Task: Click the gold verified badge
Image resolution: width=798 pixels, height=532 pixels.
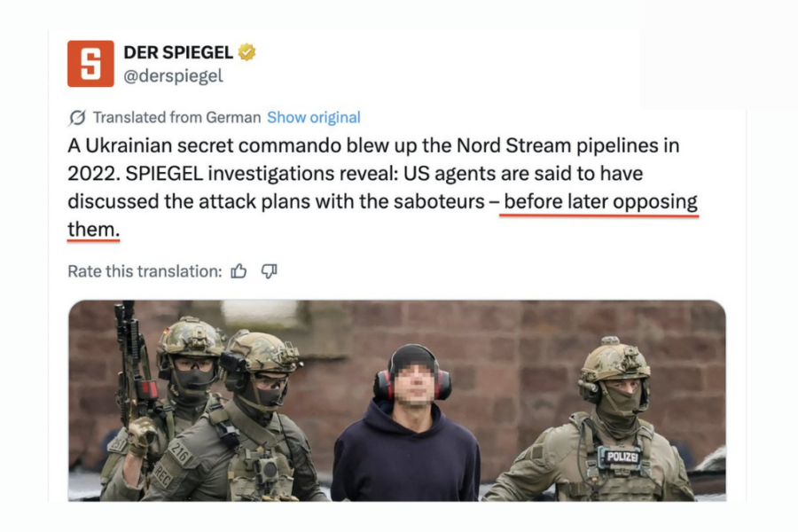Action: point(246,53)
